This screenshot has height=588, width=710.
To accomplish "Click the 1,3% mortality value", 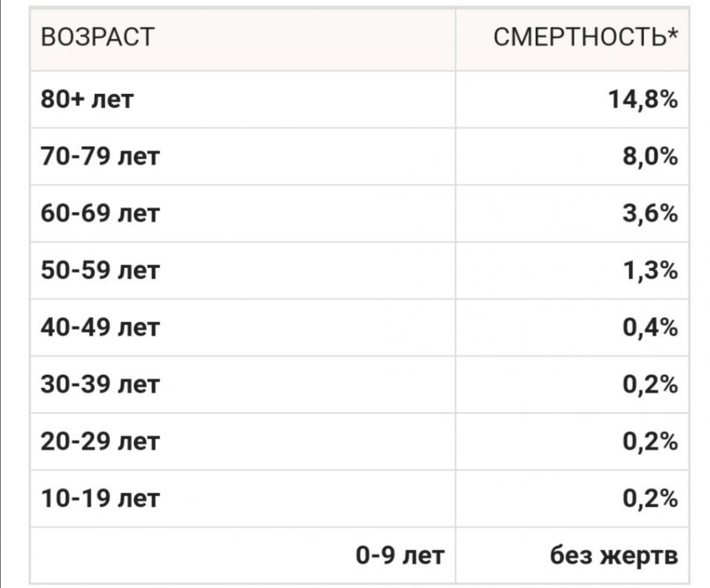I will pos(650,270).
